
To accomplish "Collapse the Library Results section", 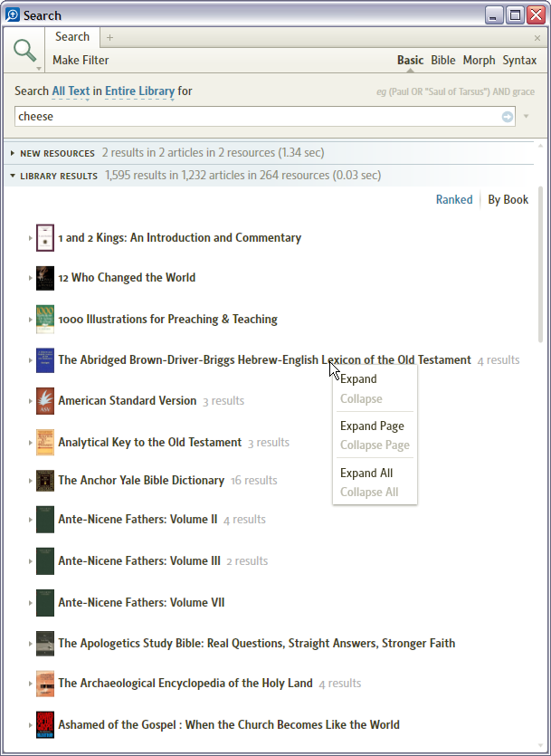I will tap(13, 176).
